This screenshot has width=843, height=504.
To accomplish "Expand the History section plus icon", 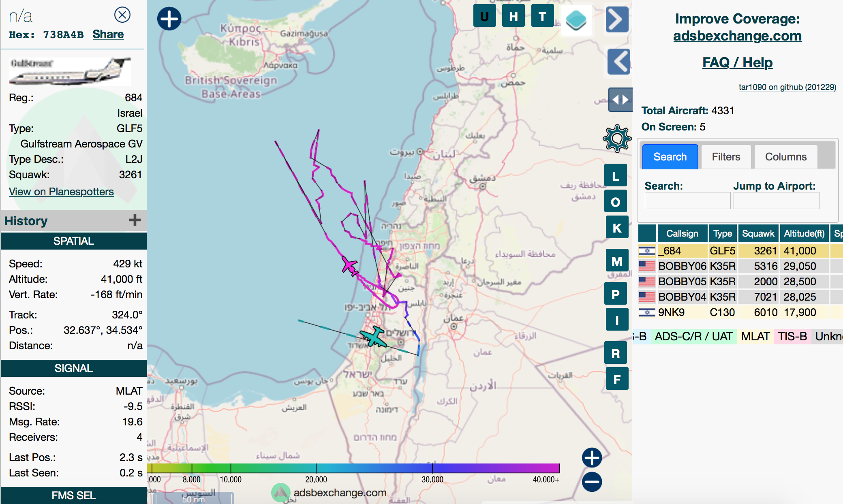I will [x=135, y=220].
